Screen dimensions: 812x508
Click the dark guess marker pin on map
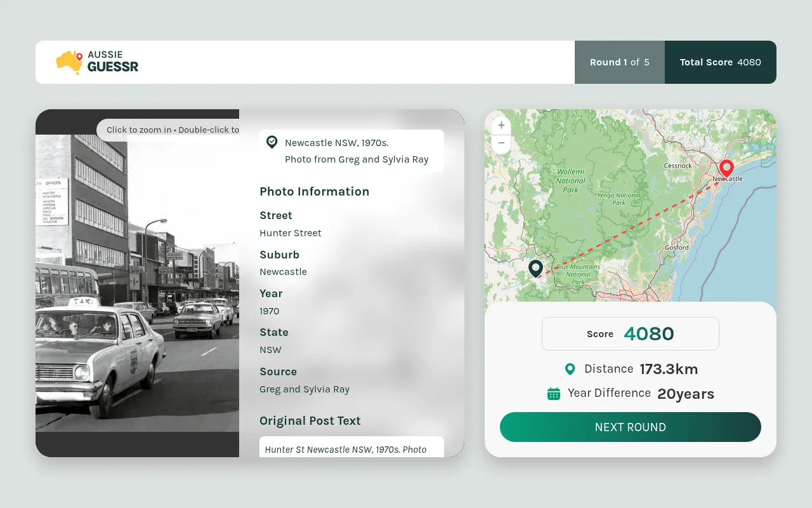[x=536, y=269]
